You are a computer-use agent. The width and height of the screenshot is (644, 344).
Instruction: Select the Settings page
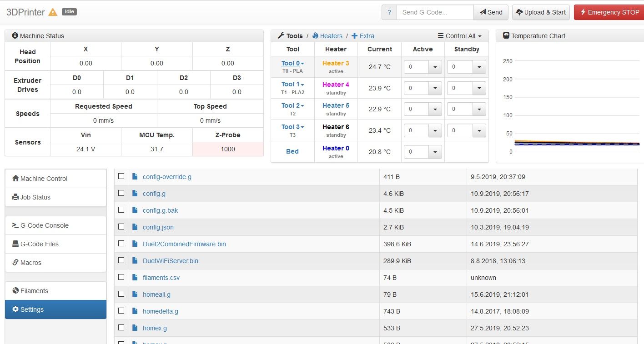point(55,309)
